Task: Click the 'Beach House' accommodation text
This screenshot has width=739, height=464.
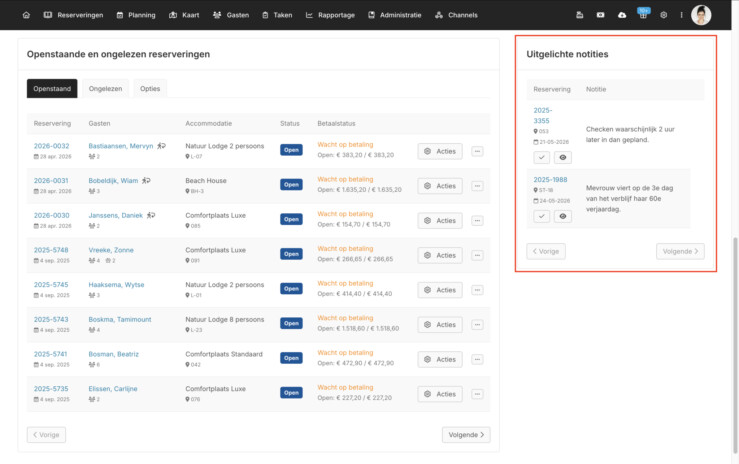Action: pyautogui.click(x=205, y=180)
